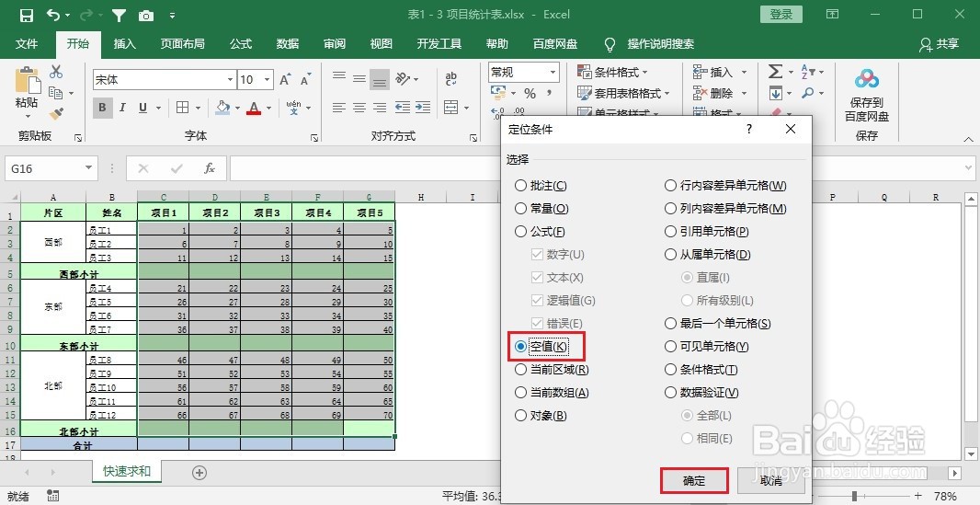The width and height of the screenshot is (980, 505).
Task: Click the Merge and Center icon
Action: pyautogui.click(x=451, y=108)
